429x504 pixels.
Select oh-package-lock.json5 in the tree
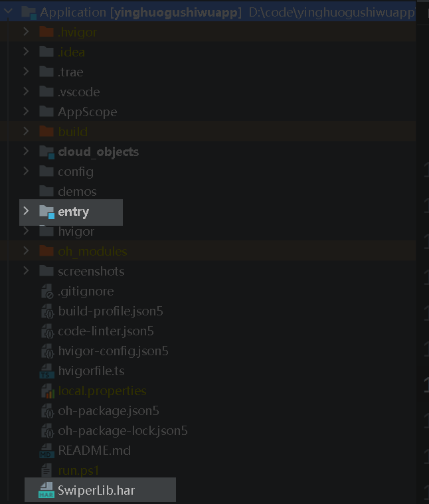pyautogui.click(x=122, y=431)
